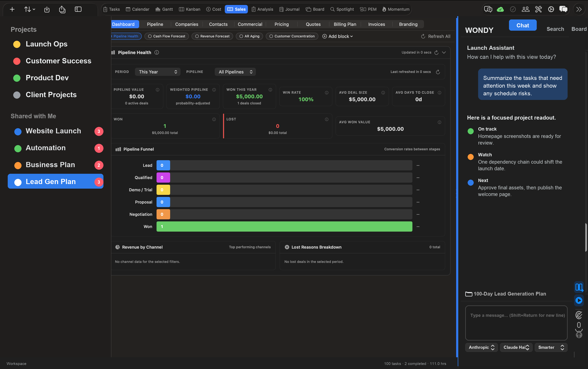
Task: Click the circled checkmark icon
Action: click(513, 9)
